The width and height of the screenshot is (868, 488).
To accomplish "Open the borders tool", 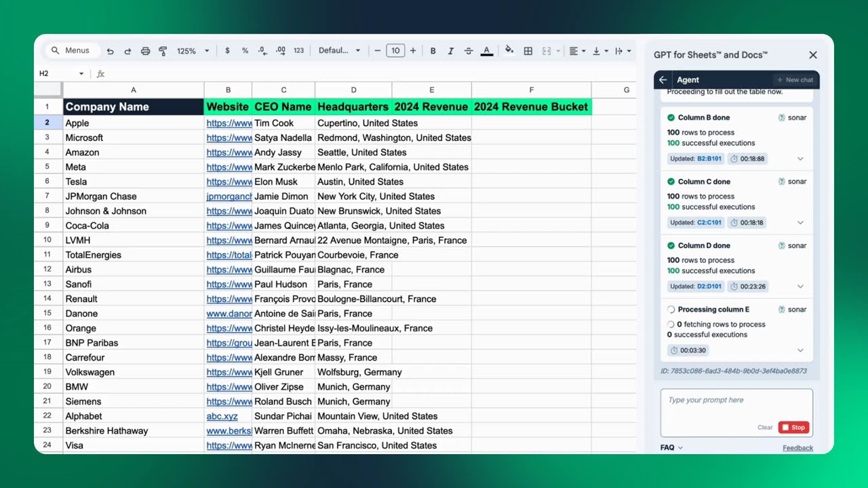I will (528, 51).
